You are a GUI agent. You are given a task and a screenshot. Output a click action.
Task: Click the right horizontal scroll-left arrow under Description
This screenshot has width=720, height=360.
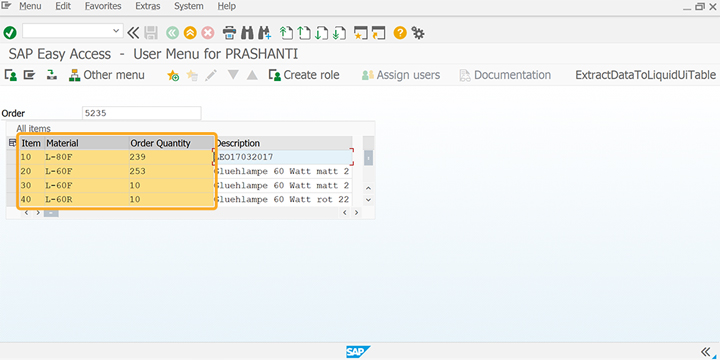(345, 213)
